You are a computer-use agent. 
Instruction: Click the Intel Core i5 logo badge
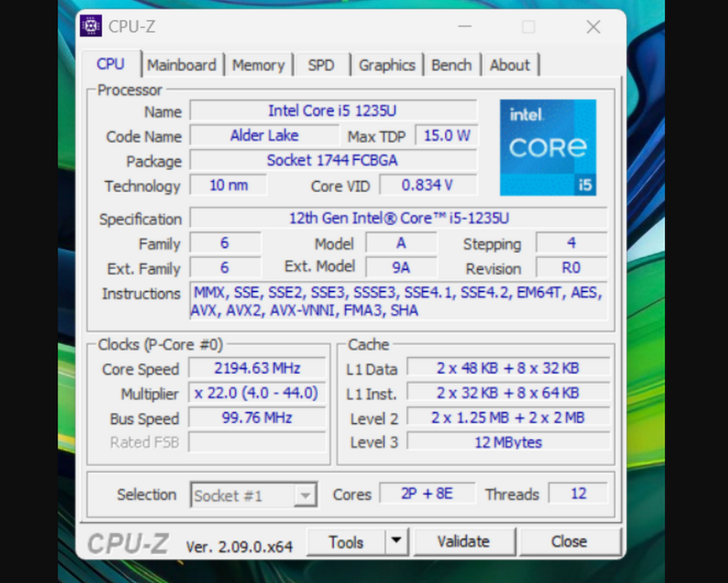pos(548,147)
